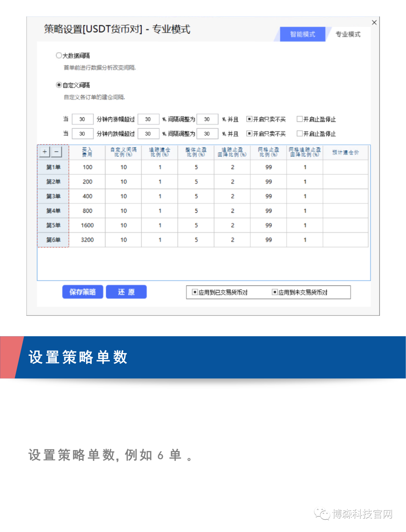Image resolution: width=406 pixels, height=532 pixels.
Task: Toggle 开启只卖不买 in the rise row
Action: click(249, 119)
